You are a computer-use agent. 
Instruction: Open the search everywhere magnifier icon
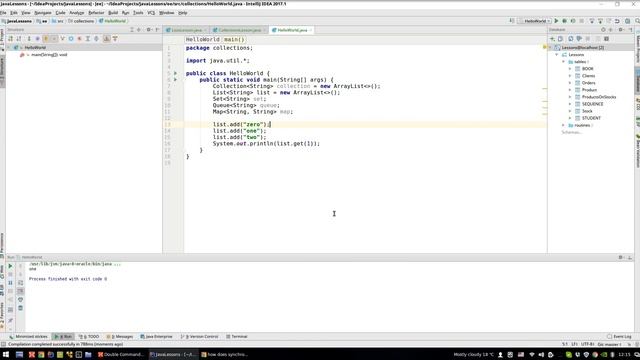637,21
